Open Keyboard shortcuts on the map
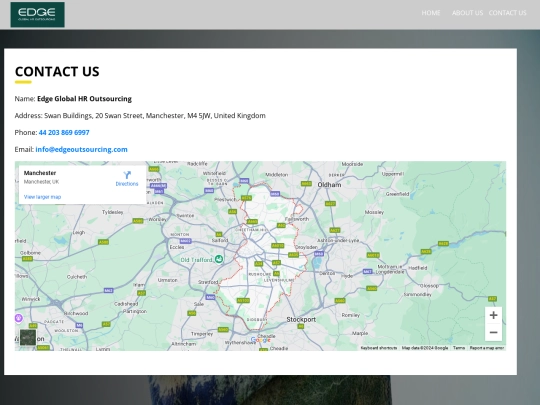540x405 pixels. point(378,348)
